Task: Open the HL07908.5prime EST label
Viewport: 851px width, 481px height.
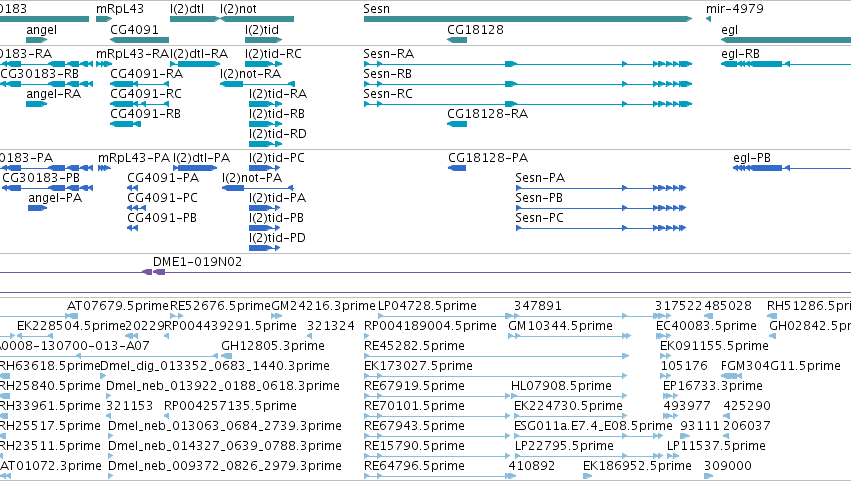Action: pos(561,387)
